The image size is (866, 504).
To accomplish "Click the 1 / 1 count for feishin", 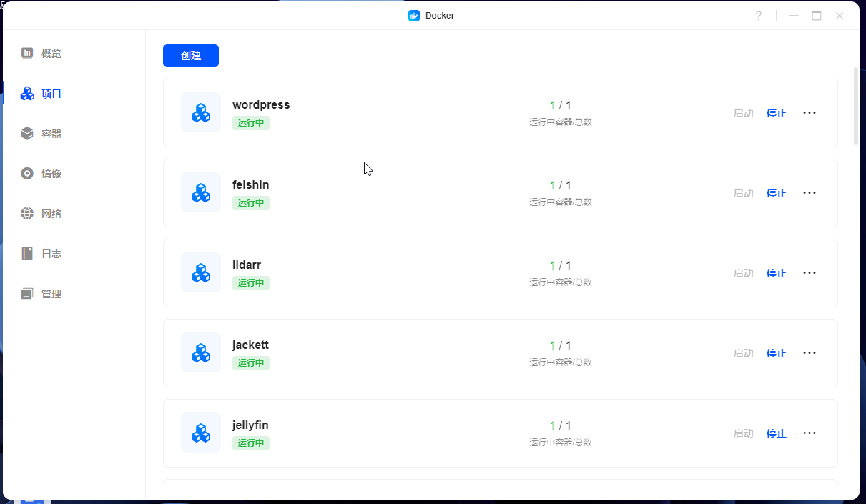I will click(561, 185).
